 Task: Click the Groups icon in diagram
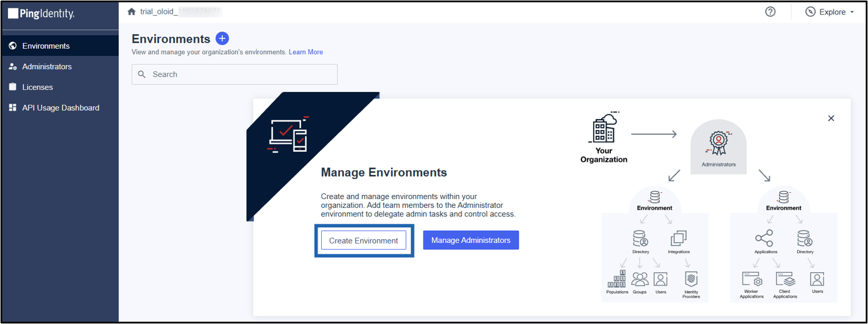(x=639, y=279)
